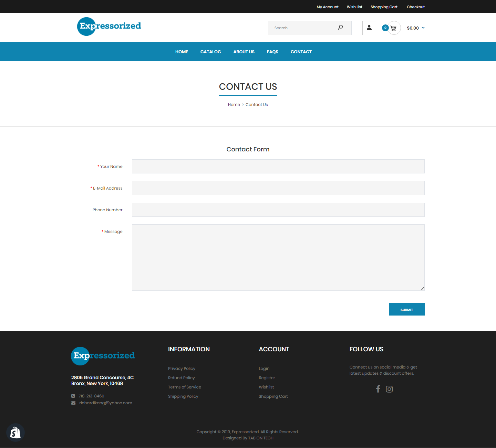
Task: Click the Shopify badge icon
Action: (15, 433)
